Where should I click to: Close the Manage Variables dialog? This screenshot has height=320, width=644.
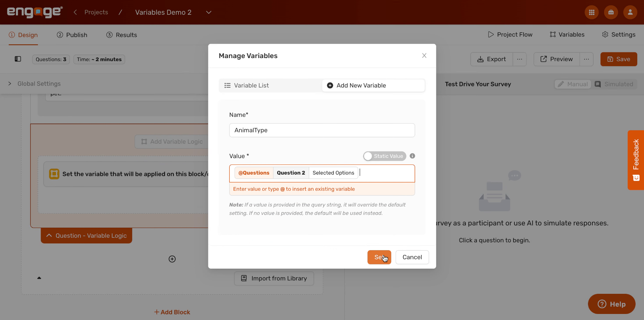click(x=424, y=55)
